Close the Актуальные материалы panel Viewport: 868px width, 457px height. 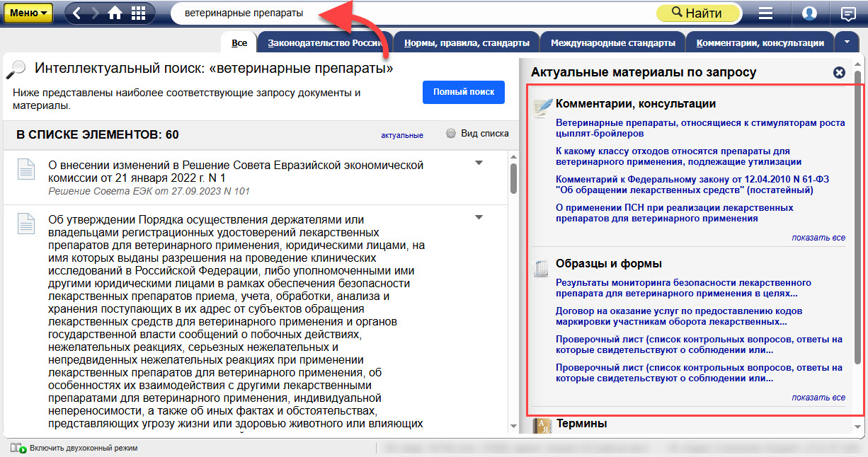click(x=839, y=72)
